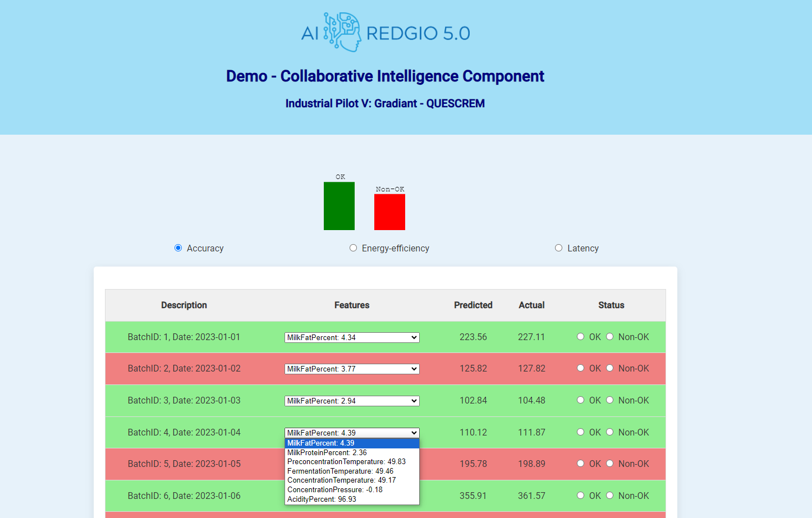Select PreconcentrationTemperature: 49.83 option
Image resolution: width=812 pixels, height=518 pixels.
pos(346,461)
